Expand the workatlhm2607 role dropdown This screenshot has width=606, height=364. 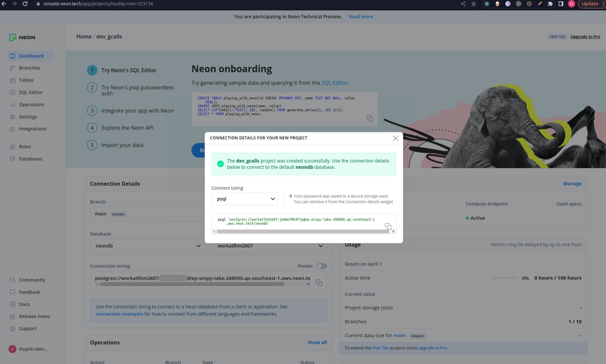269,246
